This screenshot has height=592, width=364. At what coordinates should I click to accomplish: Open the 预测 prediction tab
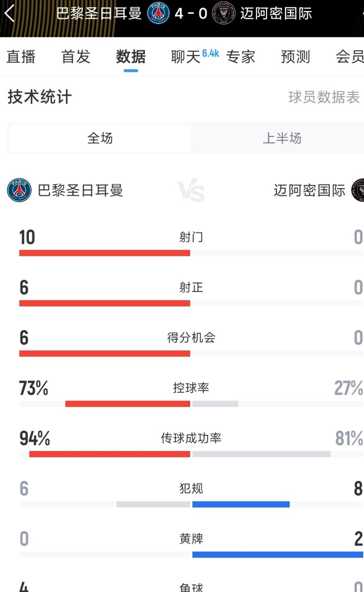click(295, 57)
